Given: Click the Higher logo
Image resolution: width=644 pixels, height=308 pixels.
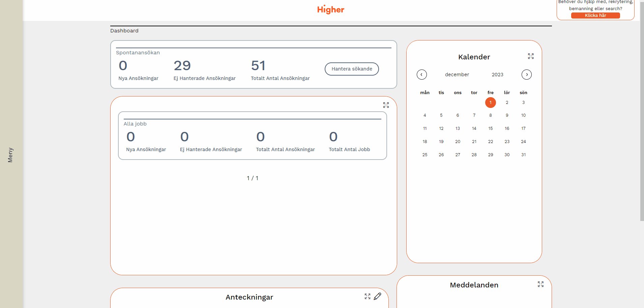Looking at the screenshot, I should [x=330, y=9].
